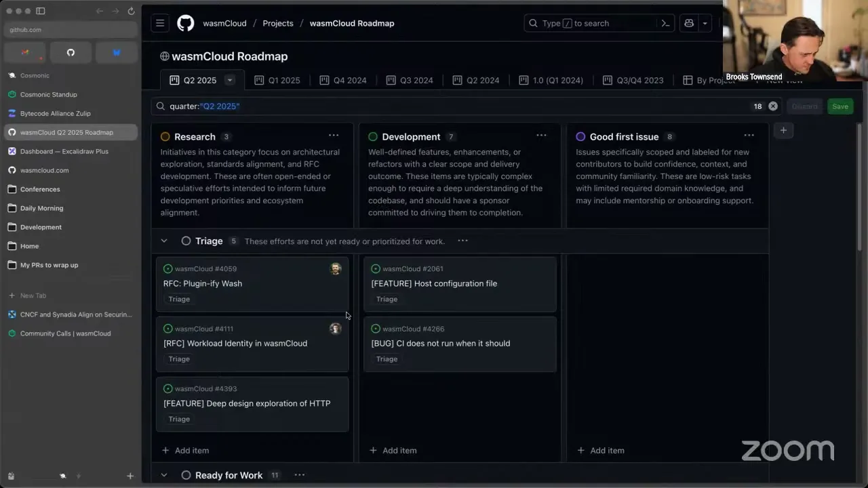Open the pinned GitHub tab
This screenshot has width=868, height=488.
(x=71, y=52)
